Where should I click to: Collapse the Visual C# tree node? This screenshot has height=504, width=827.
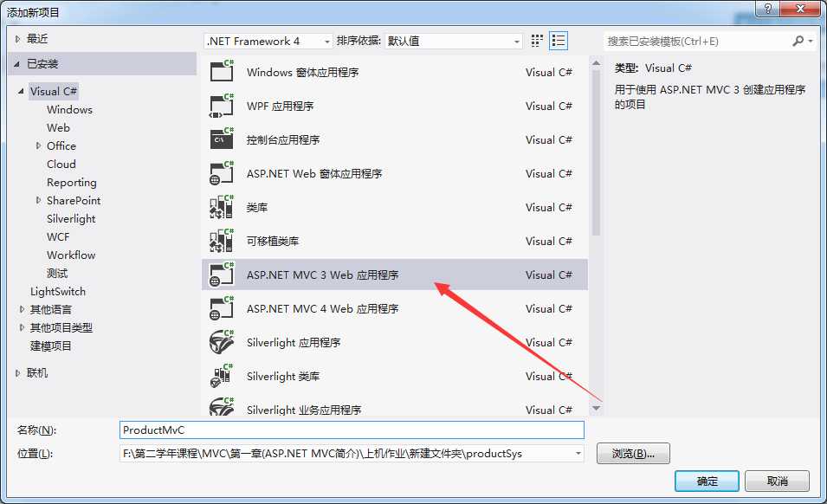click(x=21, y=91)
